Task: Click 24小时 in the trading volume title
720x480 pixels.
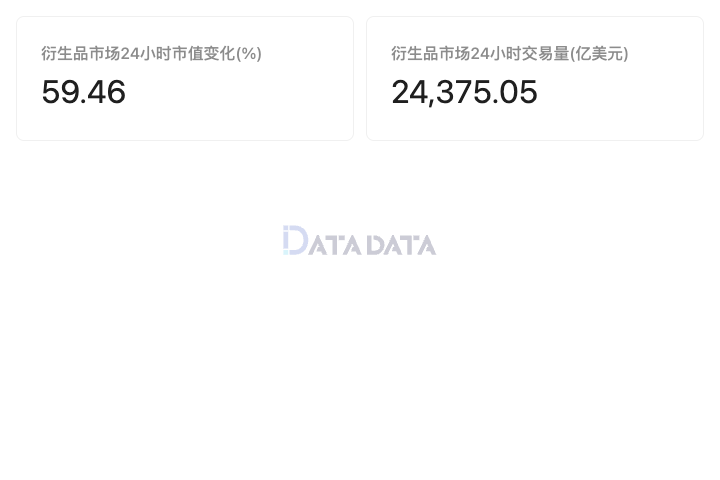Action: 496,53
